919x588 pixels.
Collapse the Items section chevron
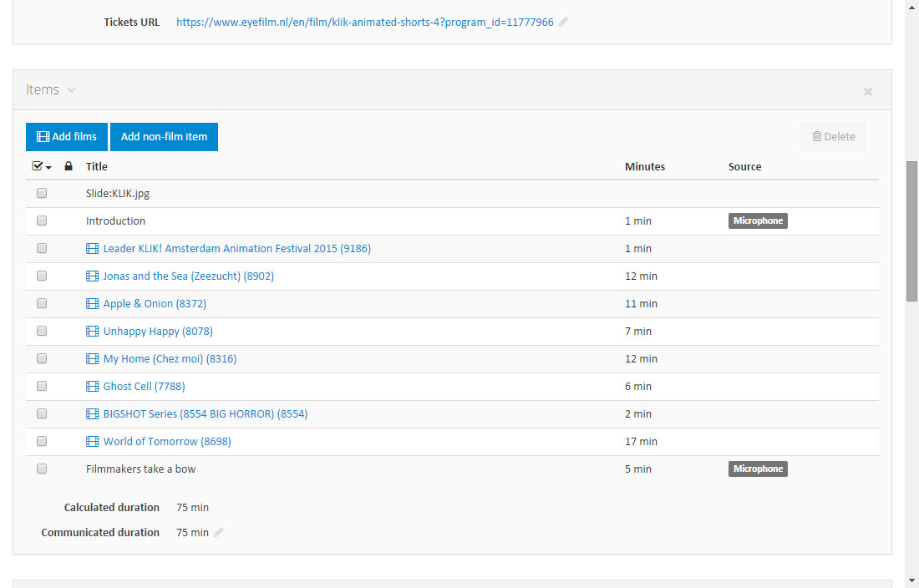point(71,90)
